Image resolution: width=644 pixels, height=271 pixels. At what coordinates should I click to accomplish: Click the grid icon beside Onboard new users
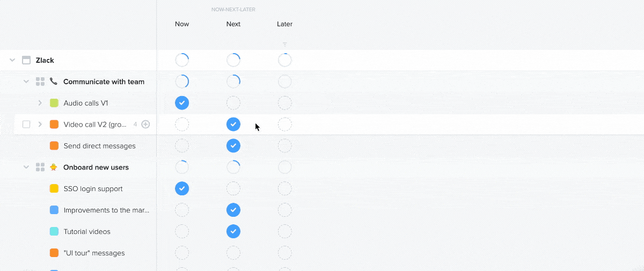coord(40,167)
